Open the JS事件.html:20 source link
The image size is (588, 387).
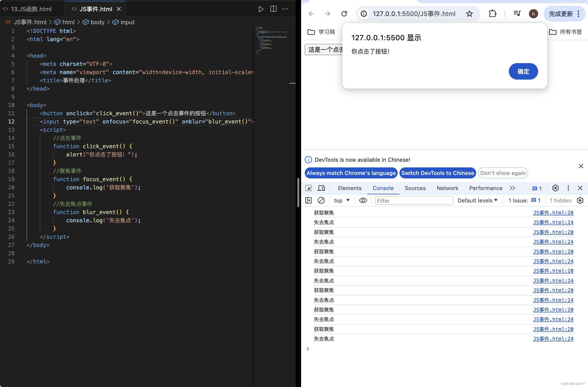[553, 213]
